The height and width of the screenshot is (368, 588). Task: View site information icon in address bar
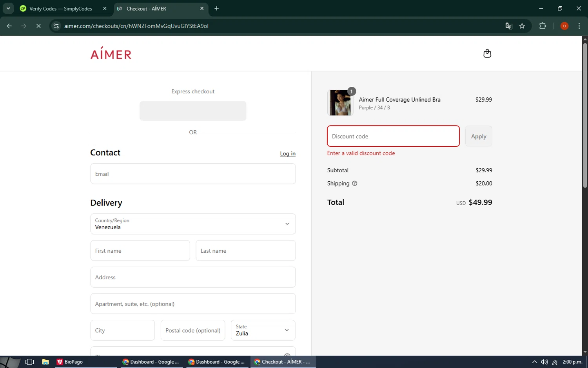(x=56, y=26)
